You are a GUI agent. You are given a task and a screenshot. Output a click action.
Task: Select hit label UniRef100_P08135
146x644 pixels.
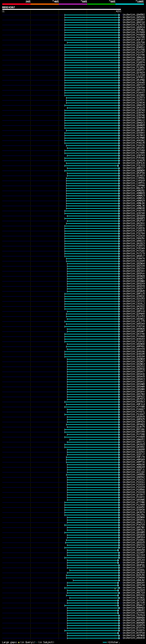click(133, 143)
